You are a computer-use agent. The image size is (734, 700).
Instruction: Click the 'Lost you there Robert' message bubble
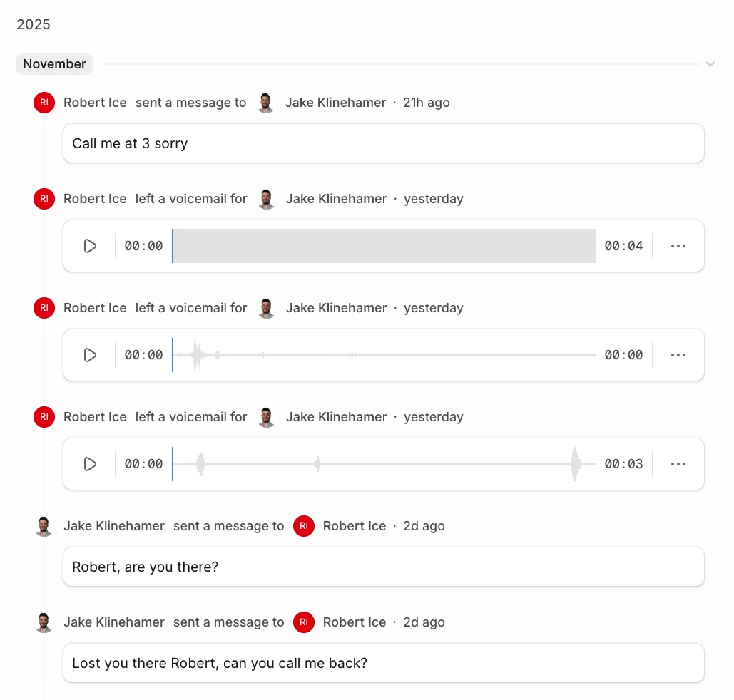pos(384,662)
